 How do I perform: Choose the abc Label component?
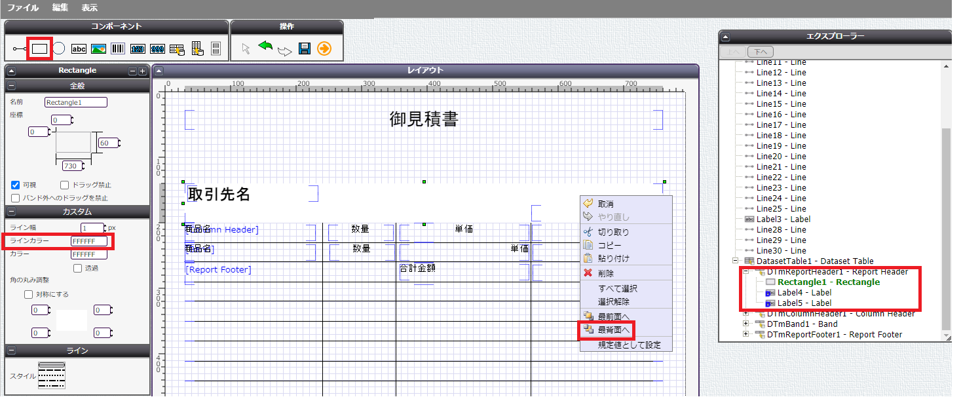pos(79,48)
